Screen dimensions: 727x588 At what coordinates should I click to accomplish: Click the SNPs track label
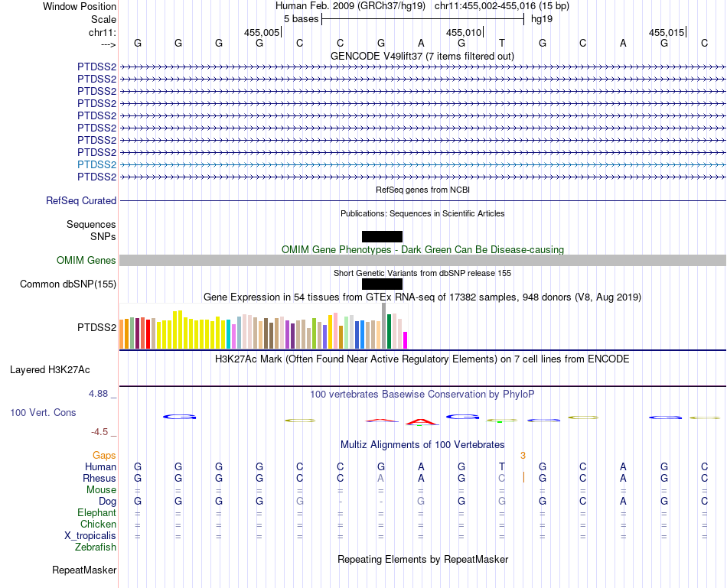103,236
